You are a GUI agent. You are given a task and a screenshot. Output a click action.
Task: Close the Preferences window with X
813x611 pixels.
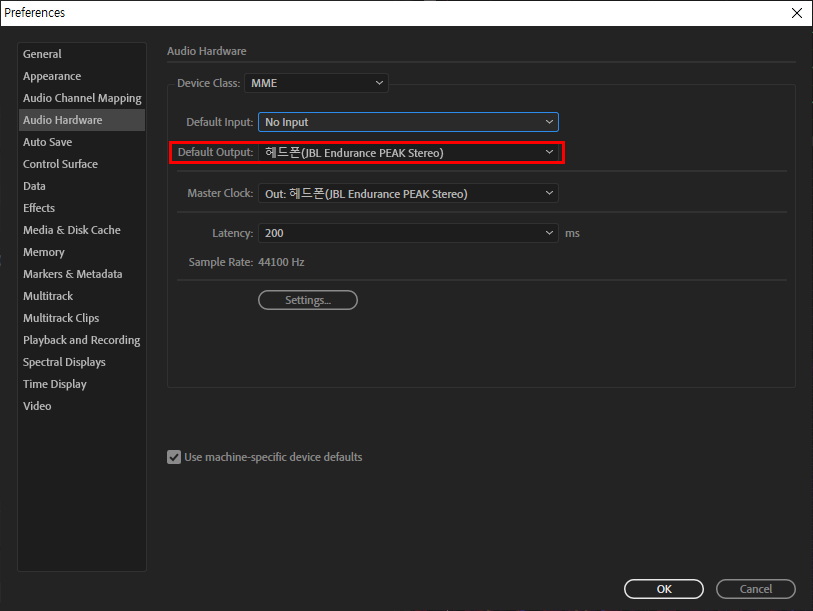(x=797, y=13)
